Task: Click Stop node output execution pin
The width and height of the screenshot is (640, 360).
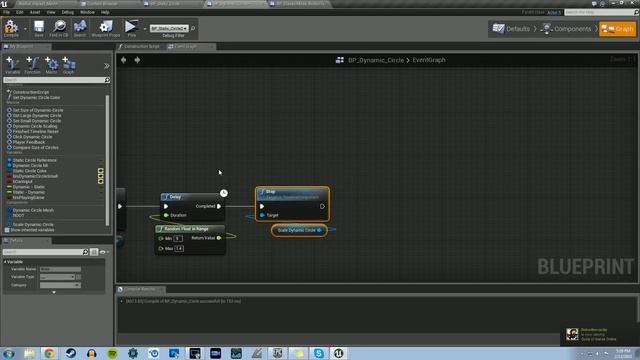Action: [322, 207]
